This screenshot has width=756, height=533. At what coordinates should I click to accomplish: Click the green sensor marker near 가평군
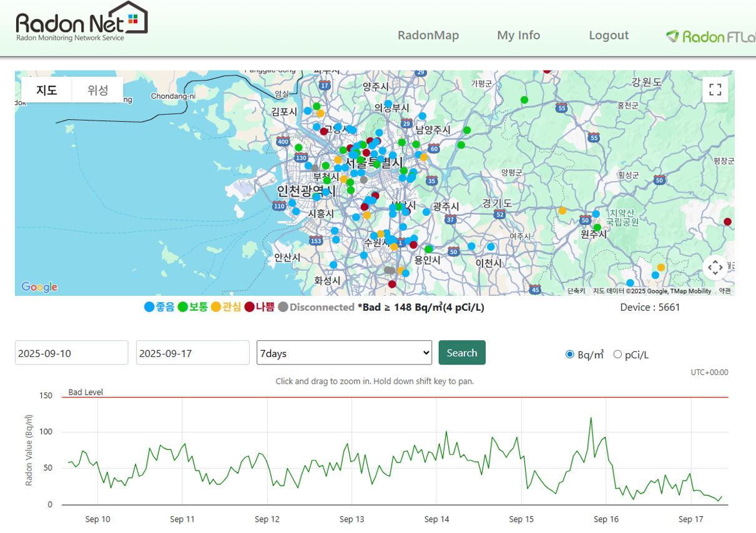click(x=524, y=100)
